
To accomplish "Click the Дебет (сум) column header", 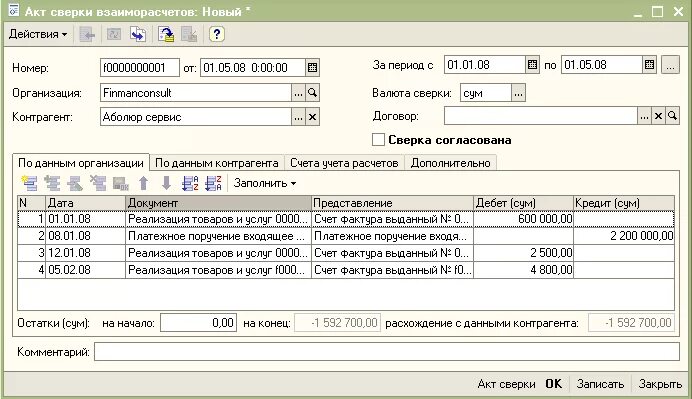I will pos(523,203).
